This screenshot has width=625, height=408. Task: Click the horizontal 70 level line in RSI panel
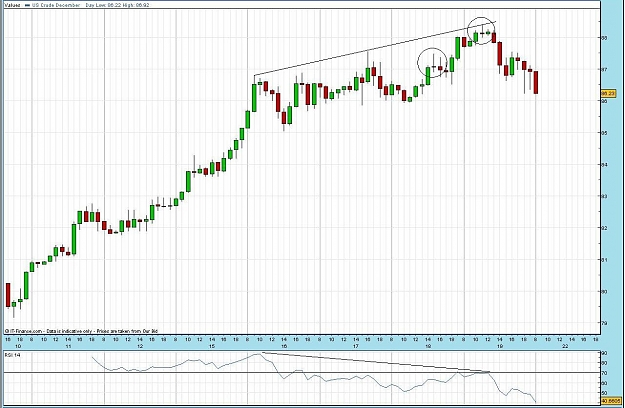tap(302, 373)
